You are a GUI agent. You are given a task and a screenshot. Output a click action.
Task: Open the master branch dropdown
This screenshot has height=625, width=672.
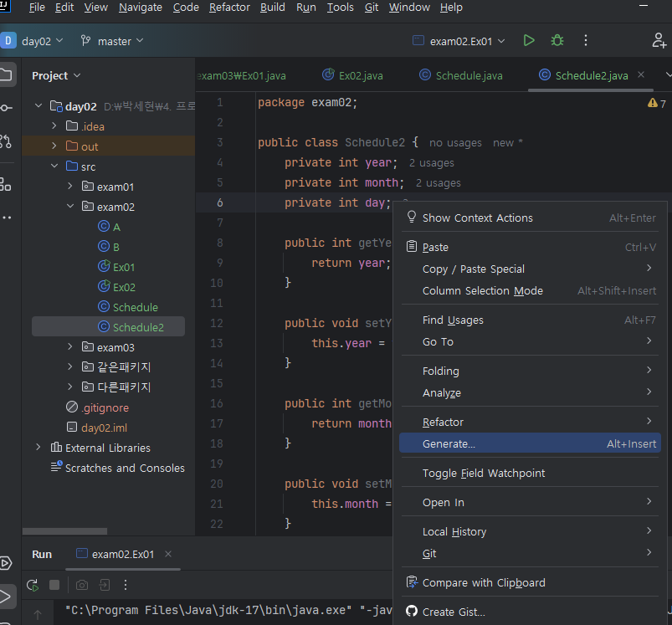pyautogui.click(x=112, y=41)
